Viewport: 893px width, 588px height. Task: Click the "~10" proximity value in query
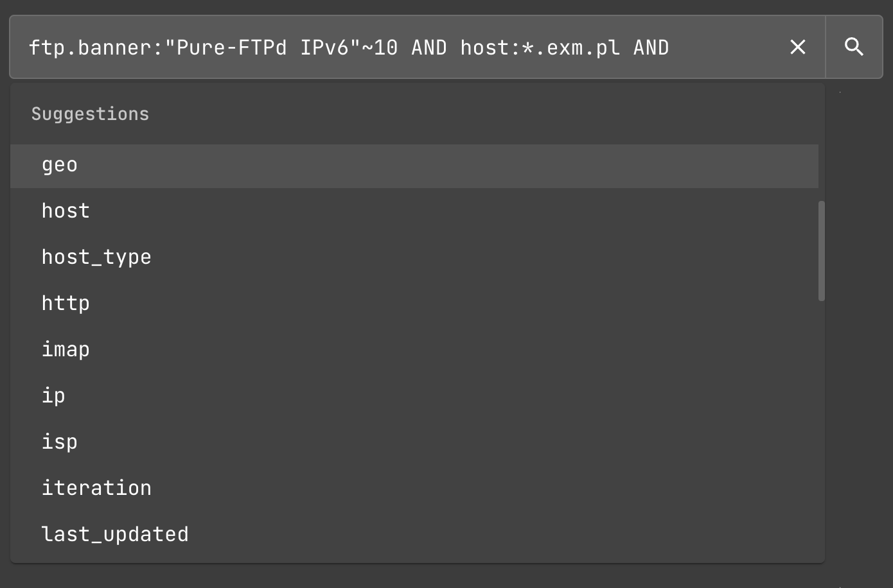pos(380,48)
